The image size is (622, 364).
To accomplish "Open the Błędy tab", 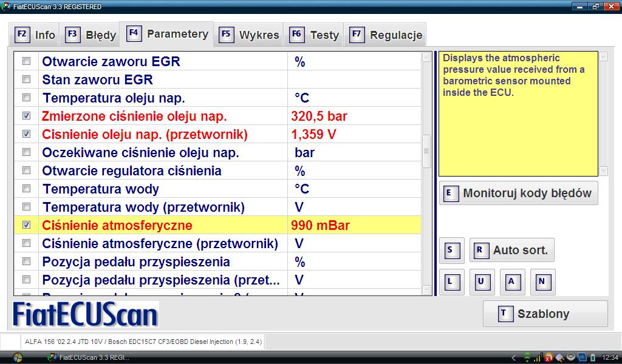I will pyautogui.click(x=91, y=35).
